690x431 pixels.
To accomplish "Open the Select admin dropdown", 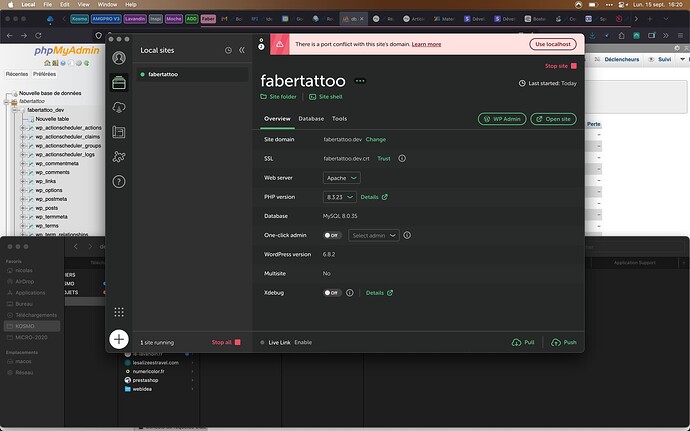I will (x=374, y=235).
